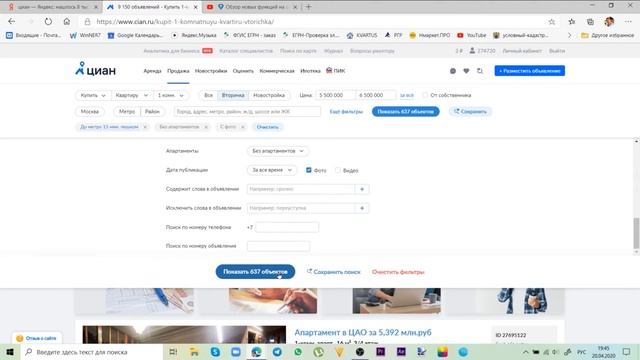Click Разместить объявление button
Image resolution: width=640 pixels, height=360 pixels.
[529, 71]
